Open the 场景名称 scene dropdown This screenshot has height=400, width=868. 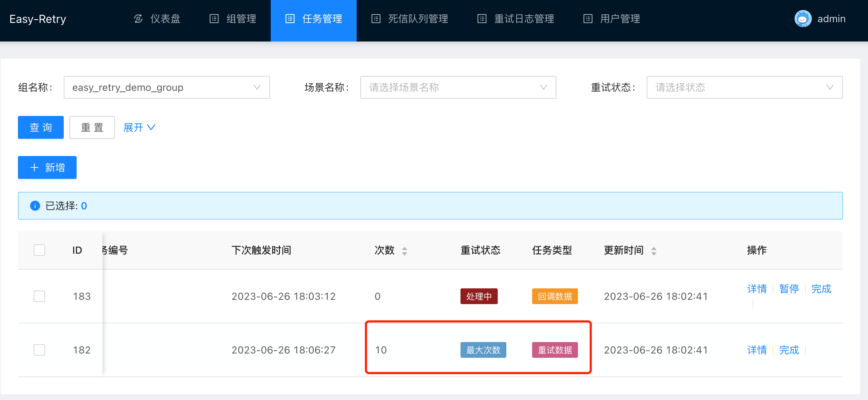[x=458, y=87]
